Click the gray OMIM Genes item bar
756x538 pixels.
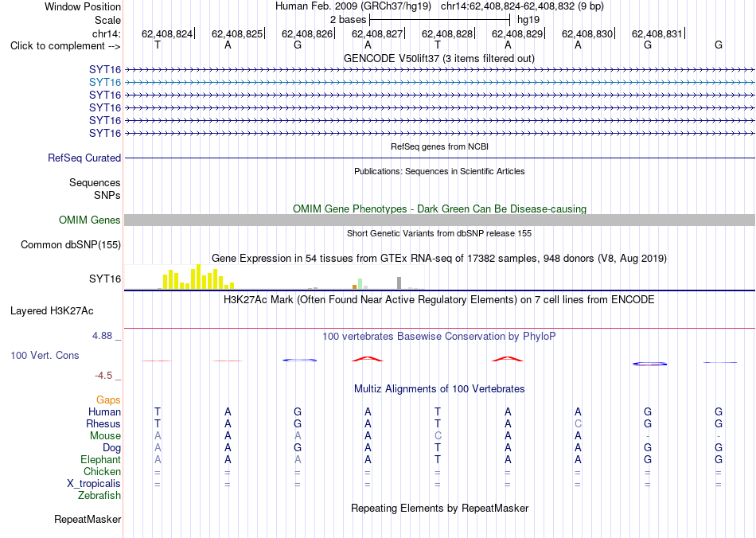coord(439,220)
